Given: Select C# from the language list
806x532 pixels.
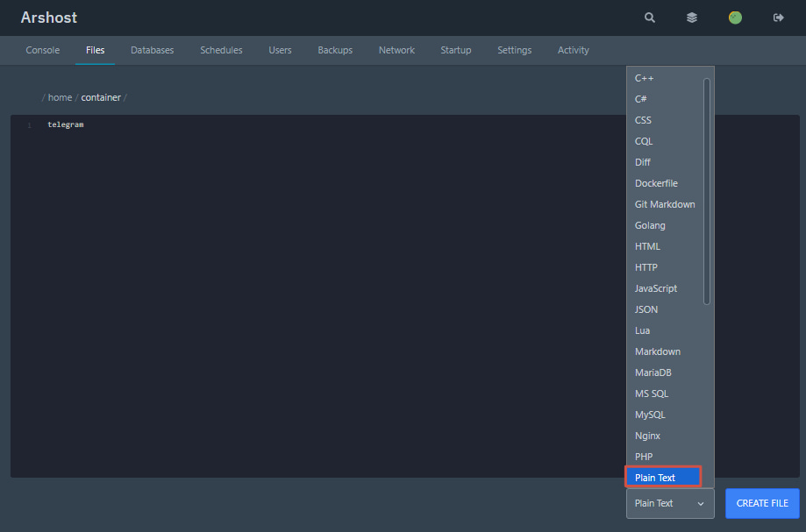Looking at the screenshot, I should [664, 99].
